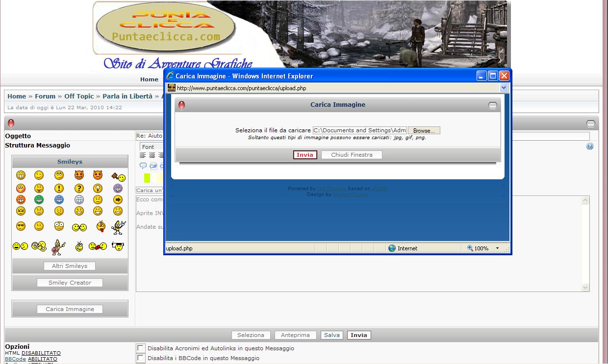Insert the sunglasses cool smiley
The image size is (608, 364).
(x=21, y=226)
